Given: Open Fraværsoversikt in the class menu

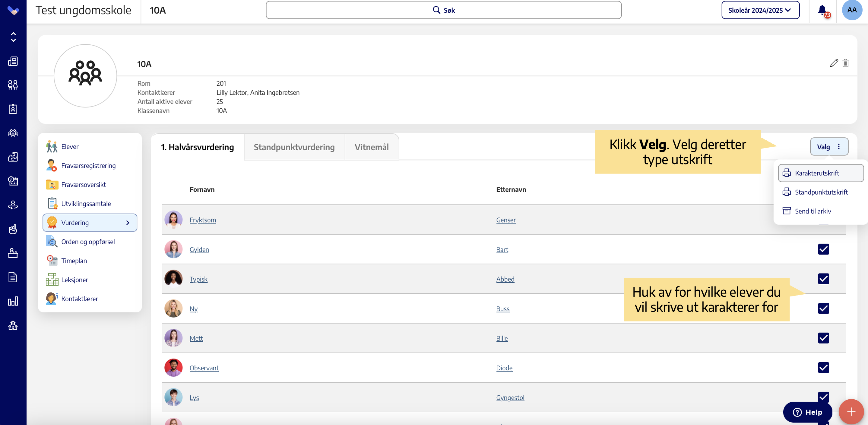Looking at the screenshot, I should point(90,184).
